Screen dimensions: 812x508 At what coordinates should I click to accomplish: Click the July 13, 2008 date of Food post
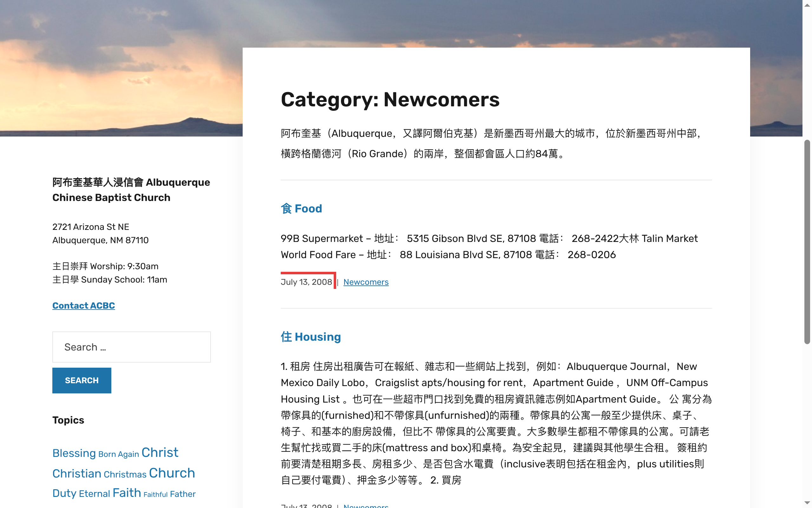[306, 282]
